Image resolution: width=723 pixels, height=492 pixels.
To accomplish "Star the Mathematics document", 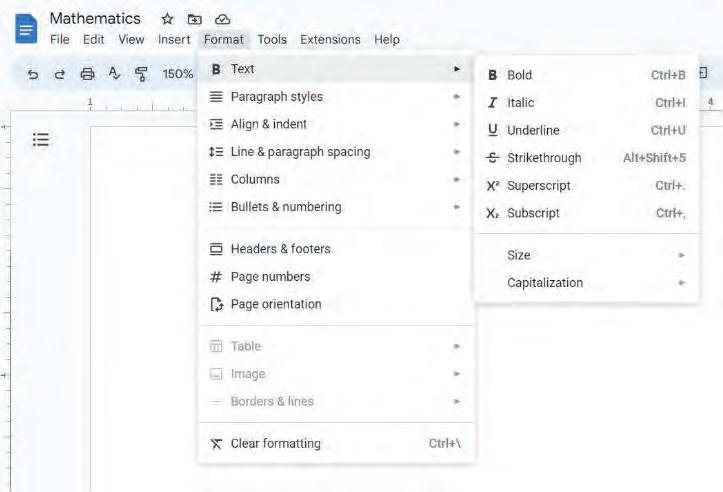I will tap(167, 19).
